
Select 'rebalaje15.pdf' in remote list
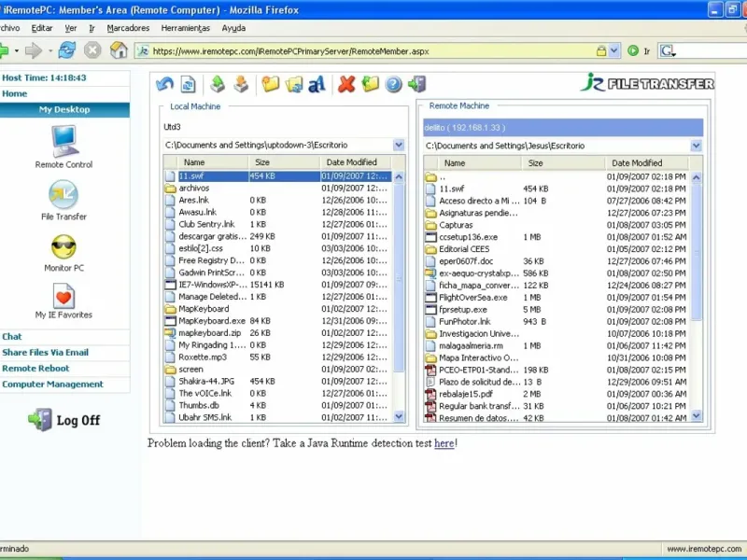556,394
